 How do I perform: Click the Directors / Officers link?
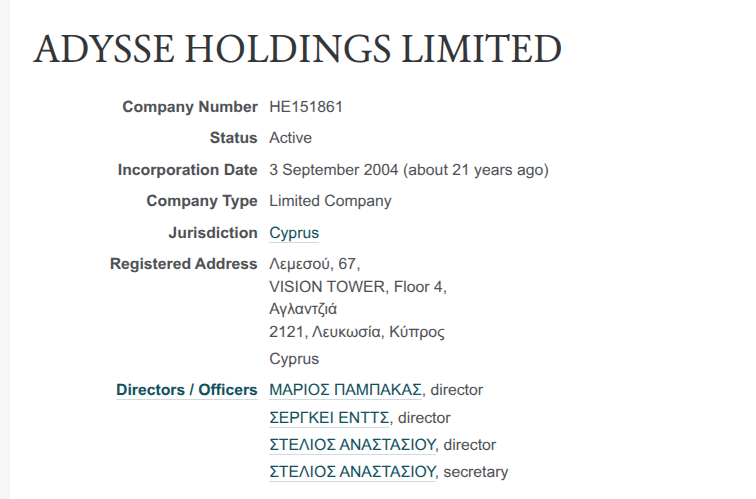click(x=186, y=390)
